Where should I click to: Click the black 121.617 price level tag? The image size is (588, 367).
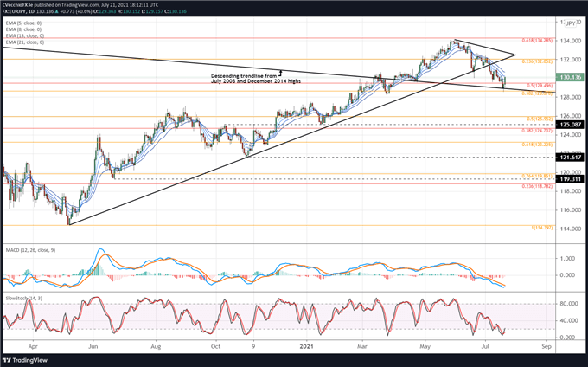[570, 158]
